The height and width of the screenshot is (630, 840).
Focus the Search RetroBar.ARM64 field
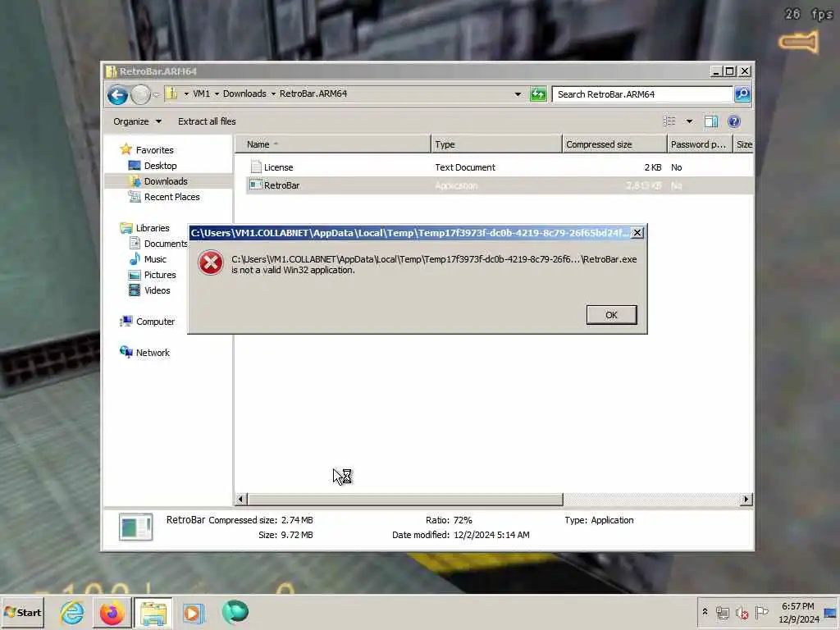tap(641, 94)
